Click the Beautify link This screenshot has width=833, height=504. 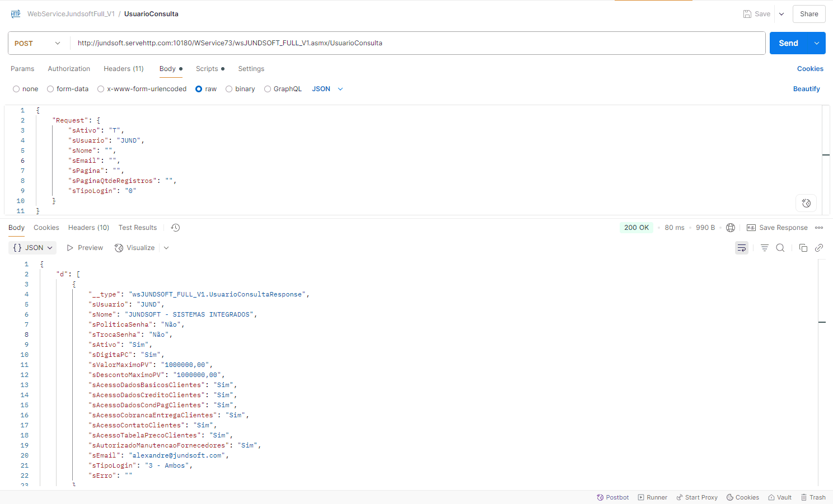[x=806, y=89]
